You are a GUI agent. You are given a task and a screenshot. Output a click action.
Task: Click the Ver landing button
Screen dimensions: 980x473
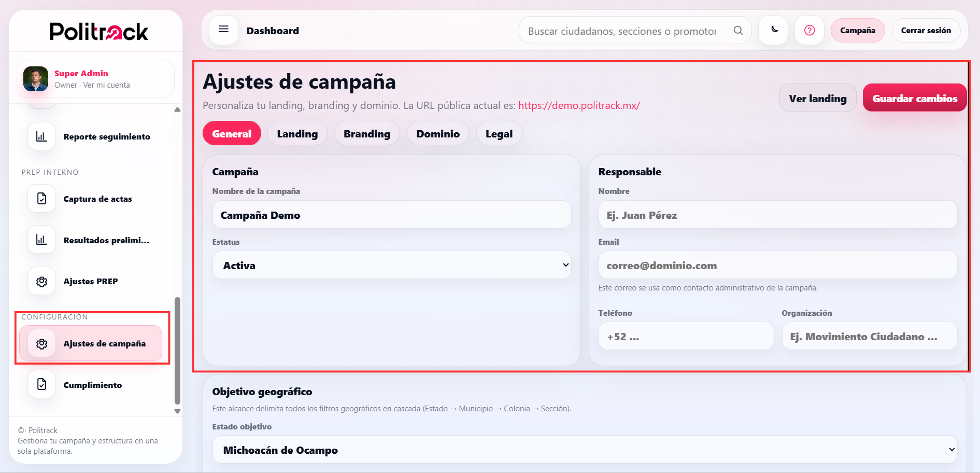coord(818,98)
